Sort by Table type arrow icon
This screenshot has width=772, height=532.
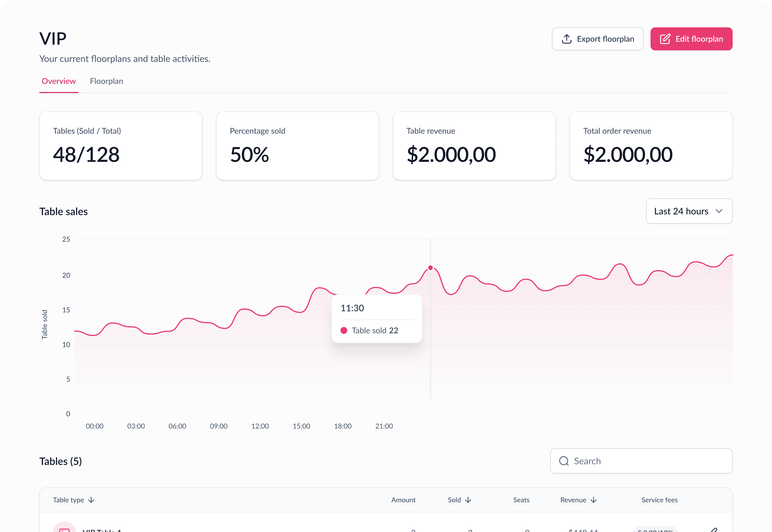pyautogui.click(x=91, y=500)
